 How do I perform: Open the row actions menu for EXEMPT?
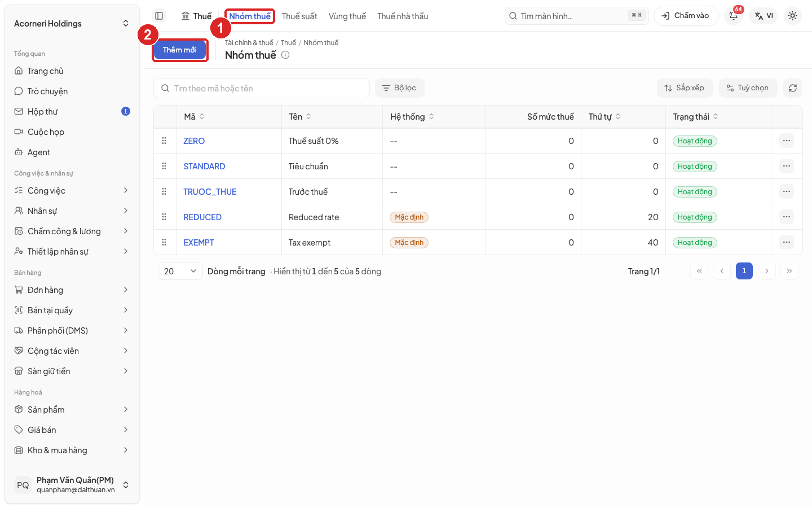pos(786,242)
